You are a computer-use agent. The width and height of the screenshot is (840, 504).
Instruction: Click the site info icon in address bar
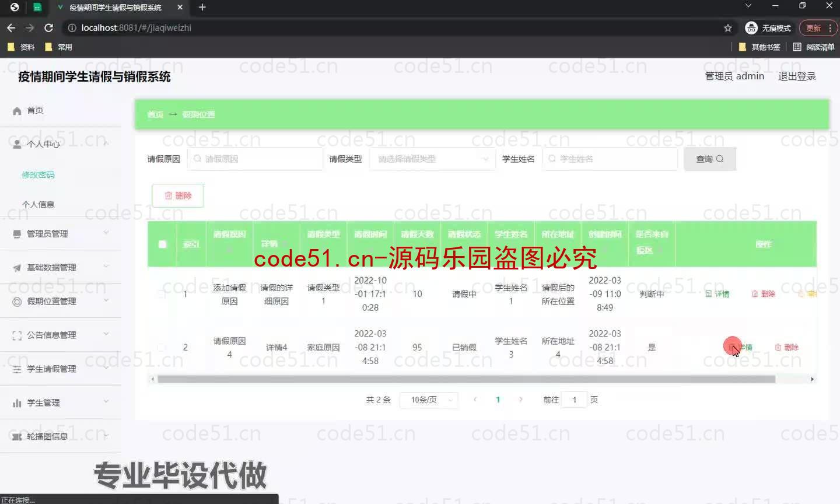click(x=72, y=28)
